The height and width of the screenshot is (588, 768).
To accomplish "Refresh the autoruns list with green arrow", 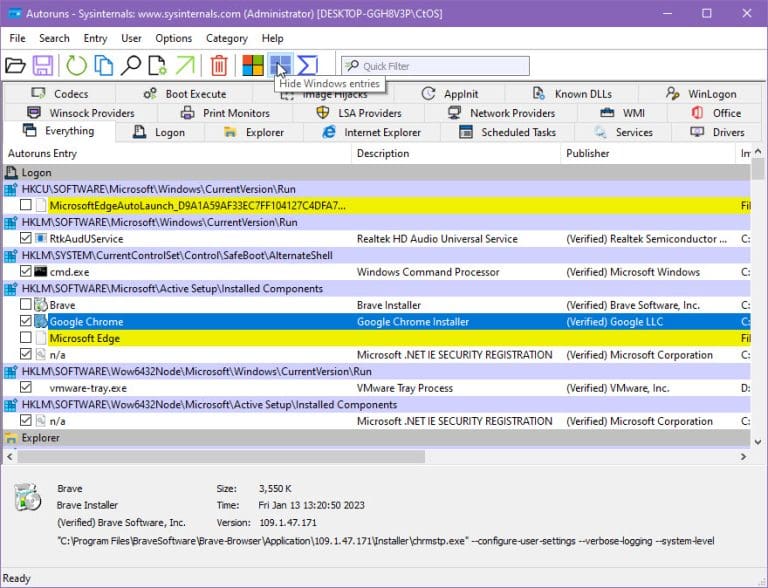I will [x=76, y=66].
